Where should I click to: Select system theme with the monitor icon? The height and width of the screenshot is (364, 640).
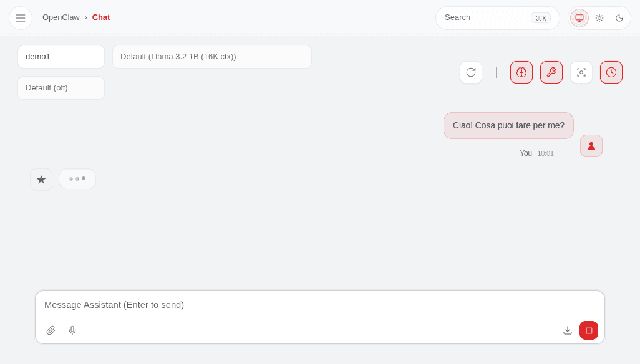pyautogui.click(x=579, y=18)
